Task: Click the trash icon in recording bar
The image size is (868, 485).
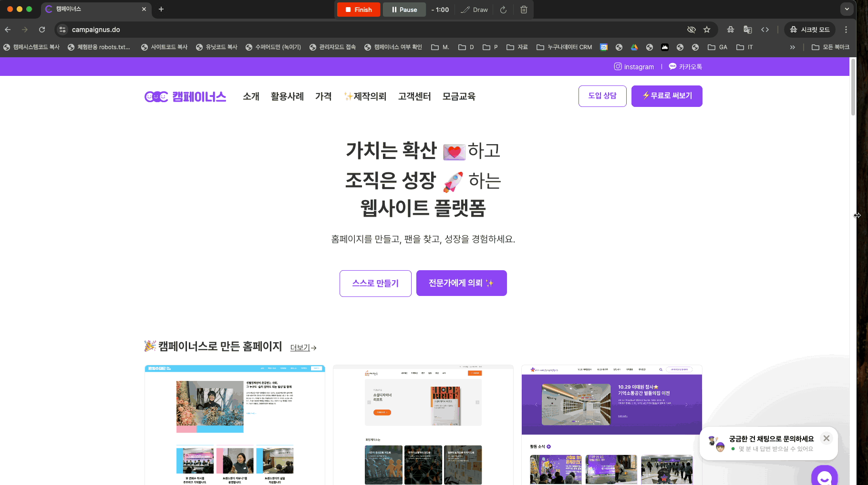Action: 524,10
